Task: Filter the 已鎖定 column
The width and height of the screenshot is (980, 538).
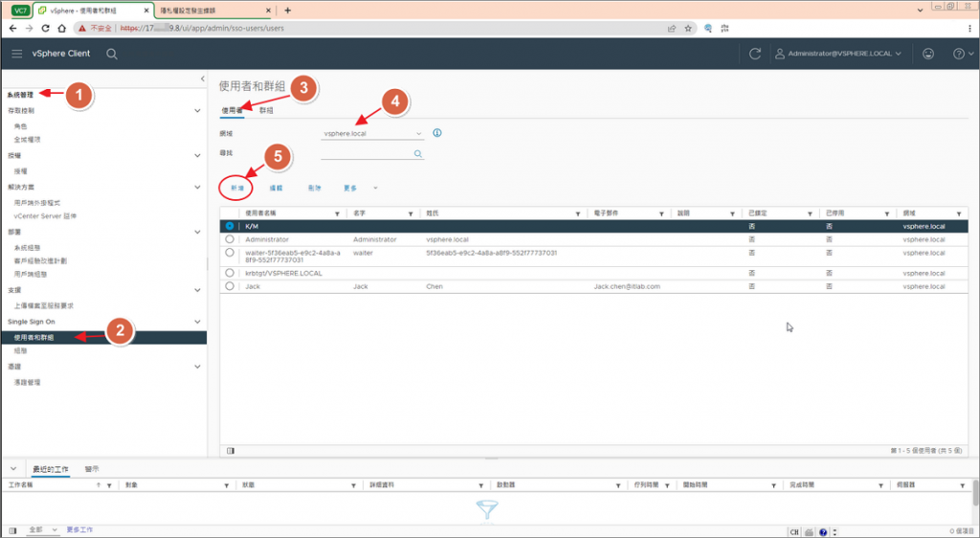Action: (810, 213)
